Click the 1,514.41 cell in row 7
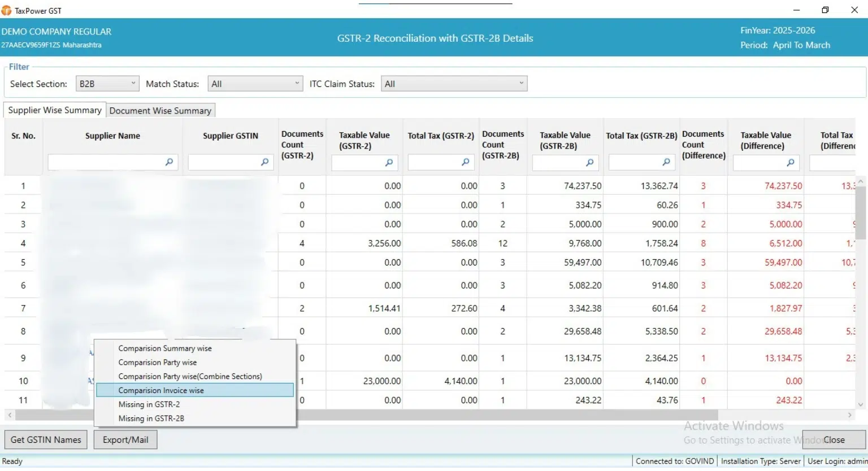The height and width of the screenshot is (471, 868). click(x=364, y=308)
